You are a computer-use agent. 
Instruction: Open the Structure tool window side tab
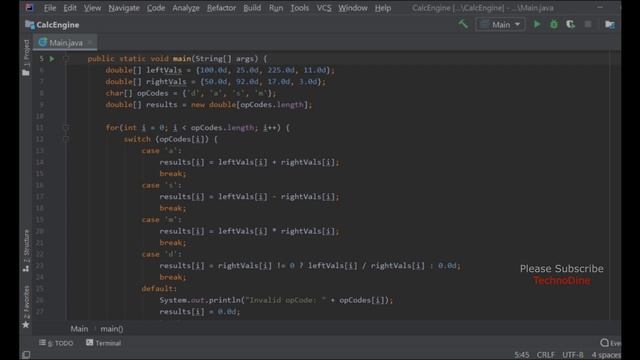[x=26, y=250]
